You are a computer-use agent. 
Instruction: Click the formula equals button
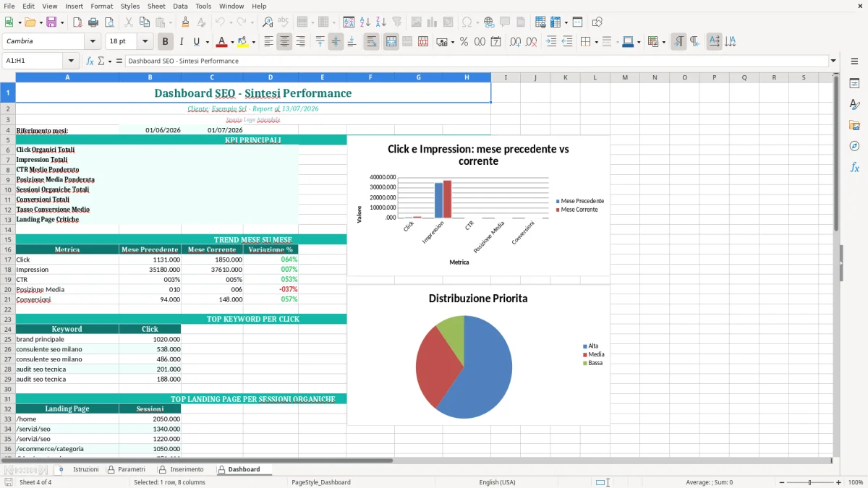click(119, 61)
